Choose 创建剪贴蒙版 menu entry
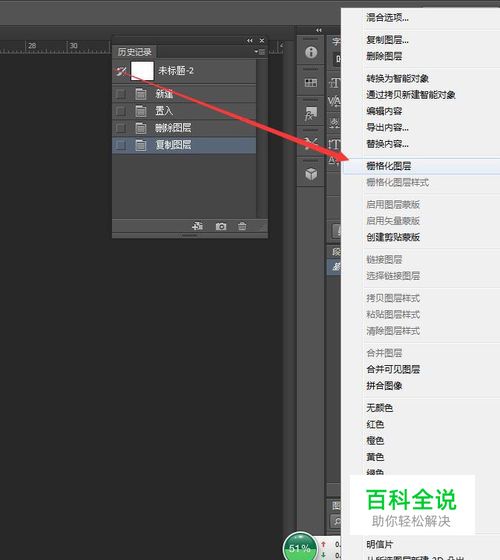This screenshot has width=500, height=560. tap(393, 237)
